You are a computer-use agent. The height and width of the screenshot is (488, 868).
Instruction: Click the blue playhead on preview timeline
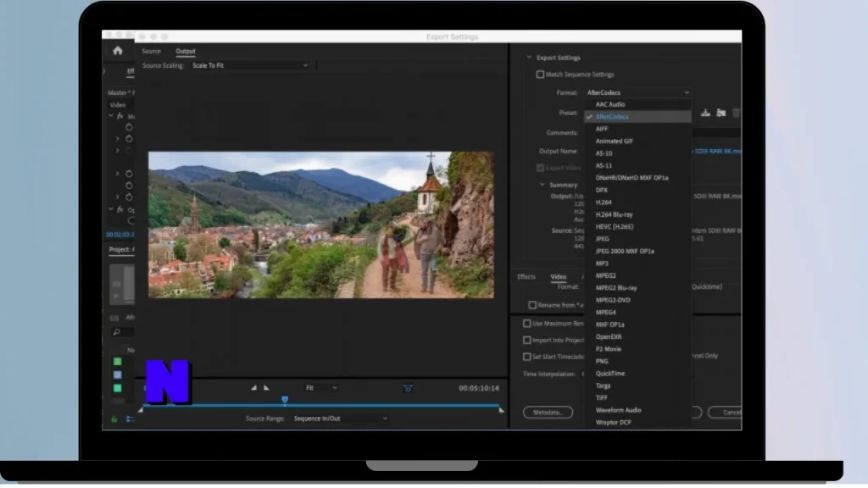285,400
